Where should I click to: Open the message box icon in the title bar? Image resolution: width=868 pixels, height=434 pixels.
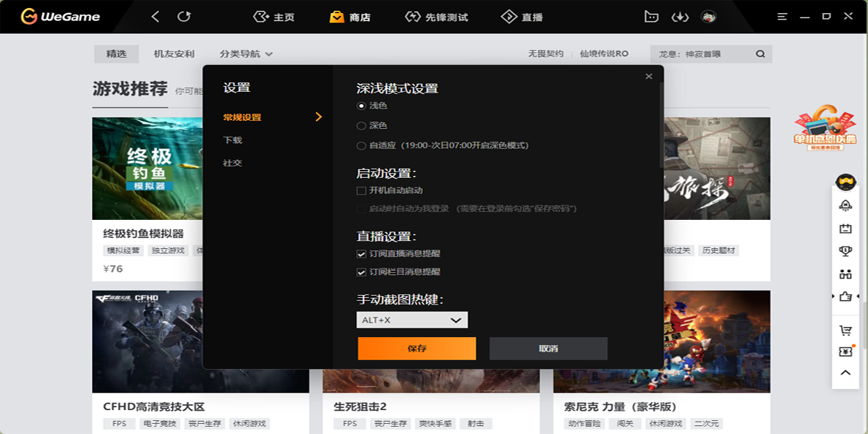pyautogui.click(x=651, y=17)
